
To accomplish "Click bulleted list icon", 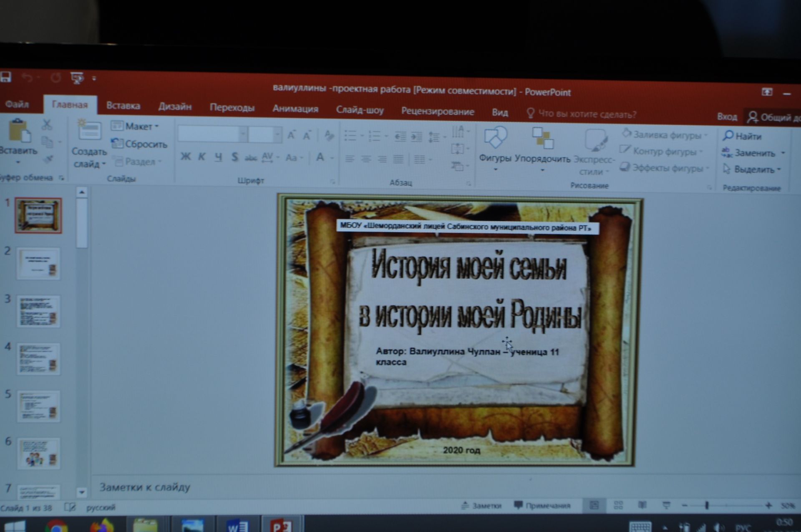I will pyautogui.click(x=350, y=136).
